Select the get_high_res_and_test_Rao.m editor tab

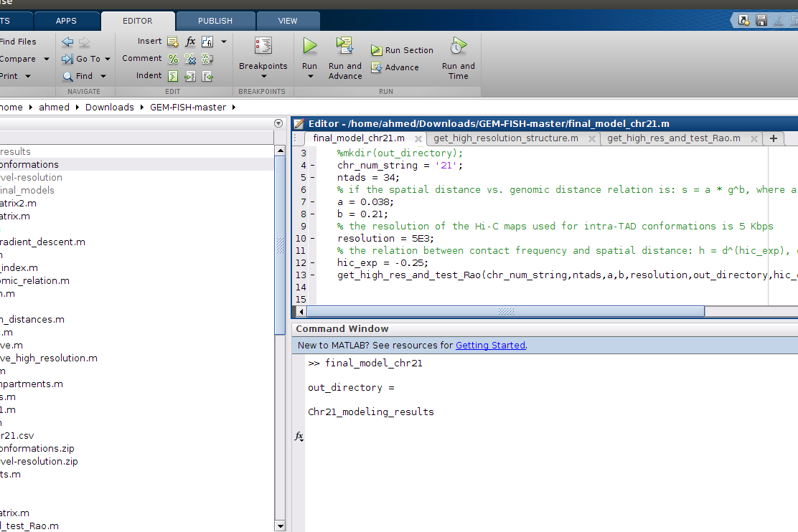[673, 138]
